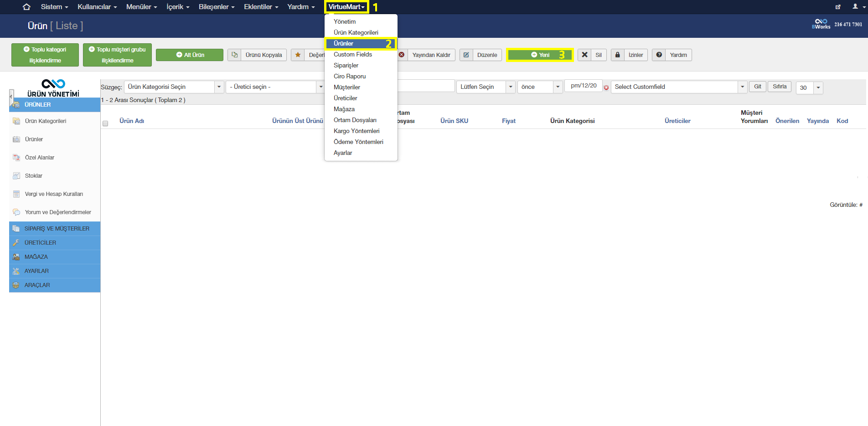Select Ürünler in VirtueMart menu
The height and width of the screenshot is (426, 868).
coord(361,43)
